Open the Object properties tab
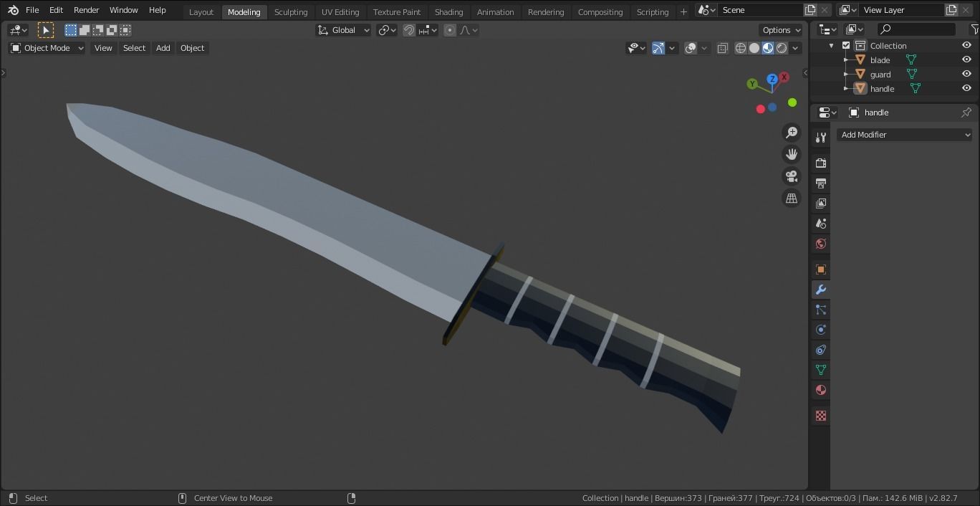This screenshot has height=506, width=980. [821, 269]
